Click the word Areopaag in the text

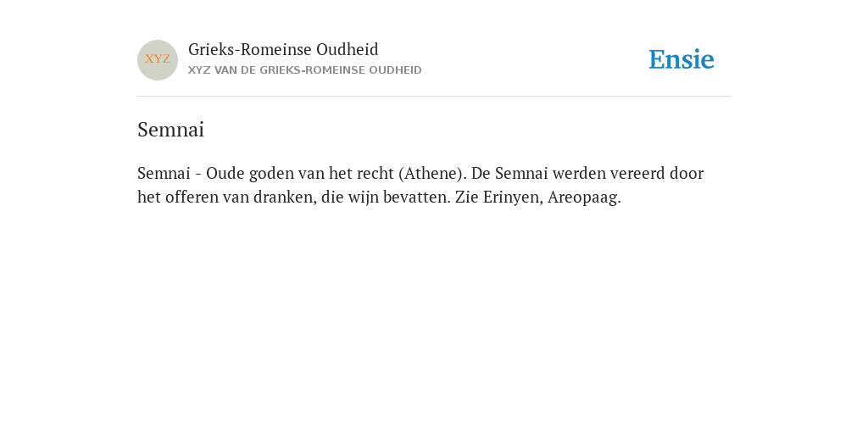[584, 197]
